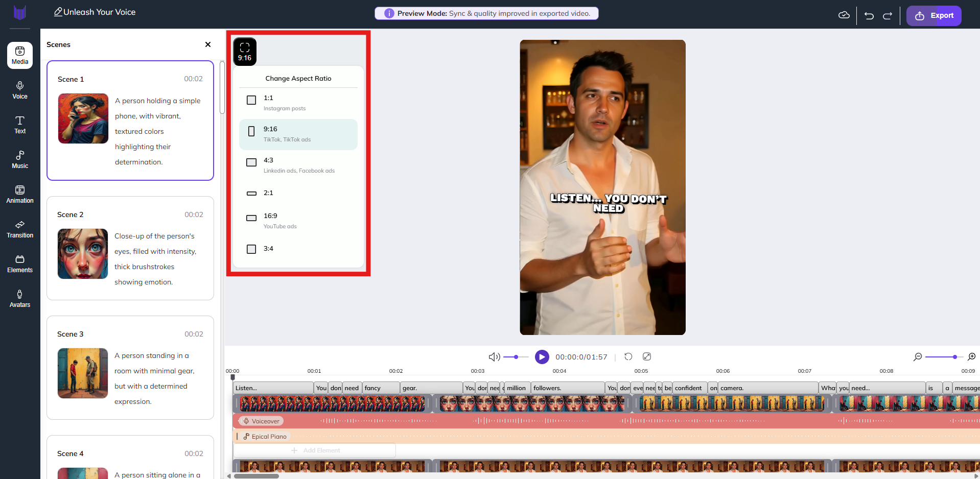
Task: Zoom in the timeline
Action: pos(972,357)
